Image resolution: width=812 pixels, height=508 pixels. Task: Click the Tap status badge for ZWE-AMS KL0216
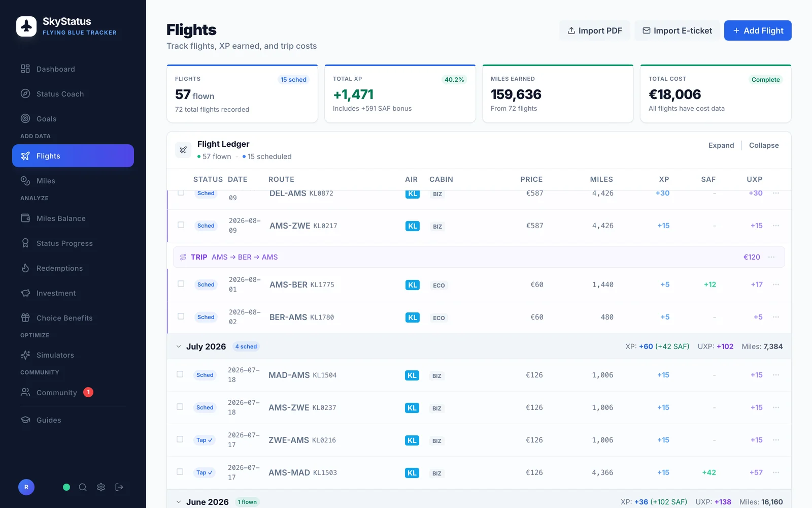click(x=205, y=440)
